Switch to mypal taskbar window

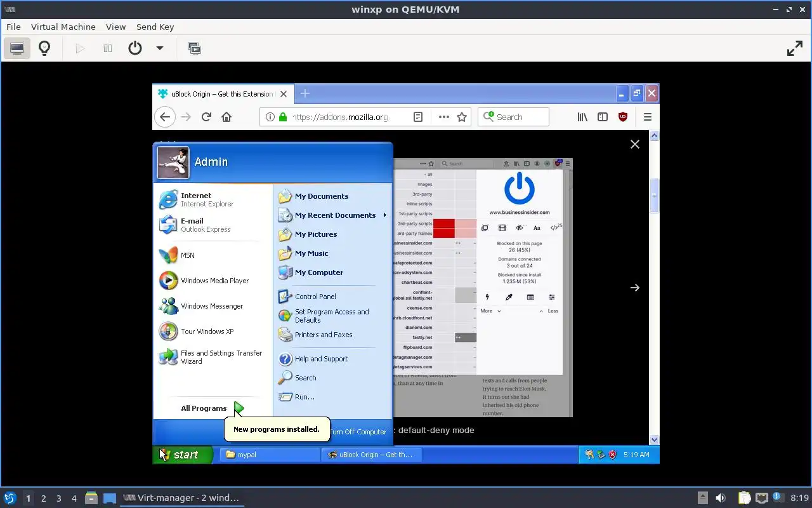[x=270, y=455]
